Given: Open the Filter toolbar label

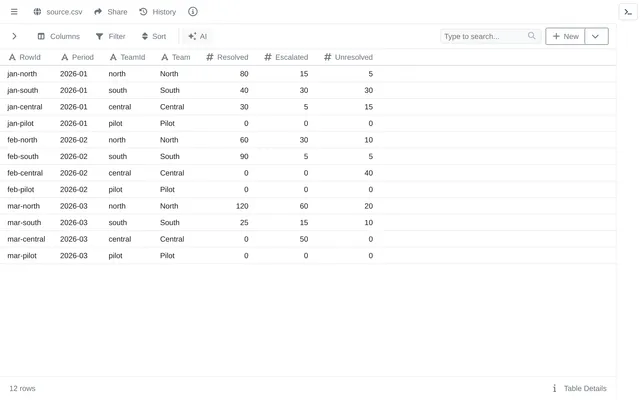Looking at the screenshot, I should tap(117, 36).
